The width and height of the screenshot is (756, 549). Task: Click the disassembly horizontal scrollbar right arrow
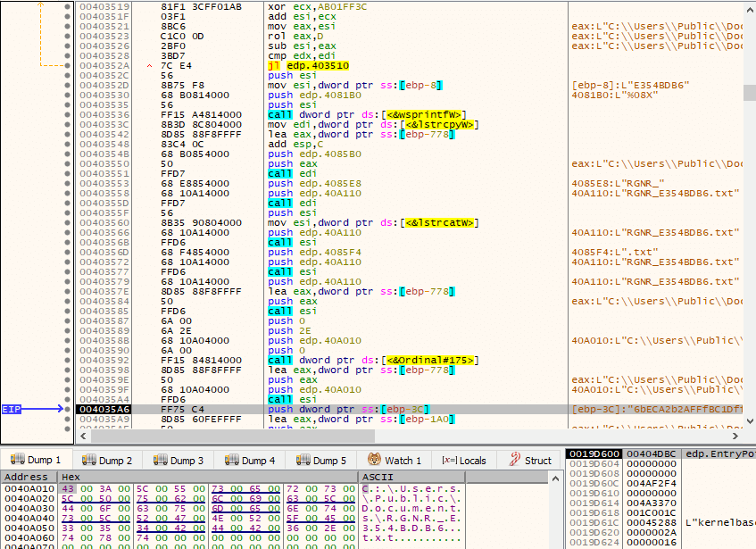click(x=735, y=437)
